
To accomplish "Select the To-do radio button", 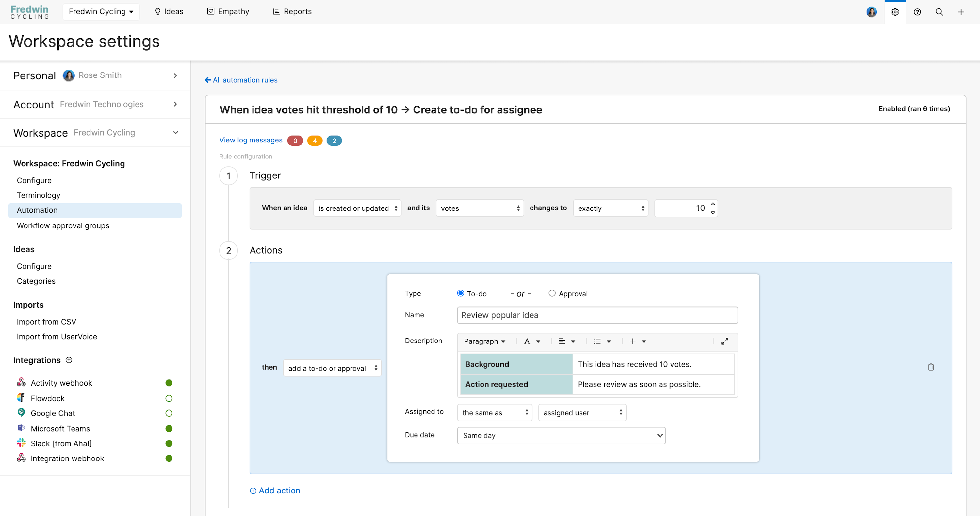I will pyautogui.click(x=460, y=293).
